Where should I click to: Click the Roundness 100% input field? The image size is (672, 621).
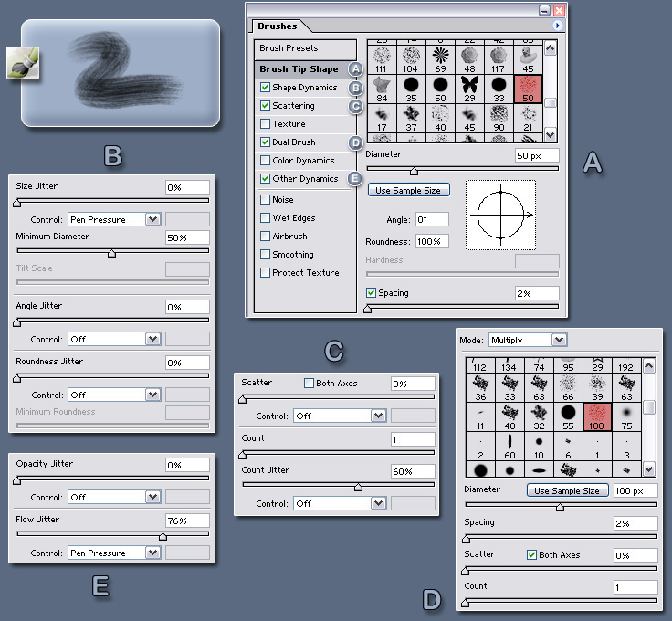tap(432, 241)
